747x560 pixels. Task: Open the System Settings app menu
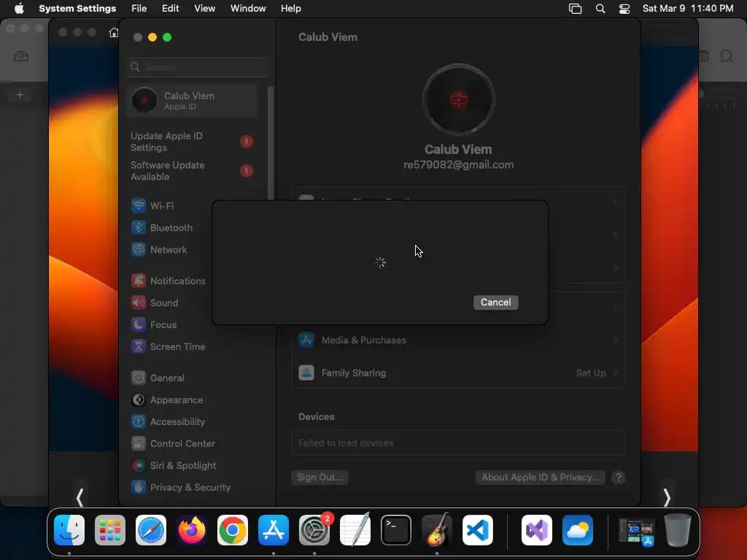point(77,8)
